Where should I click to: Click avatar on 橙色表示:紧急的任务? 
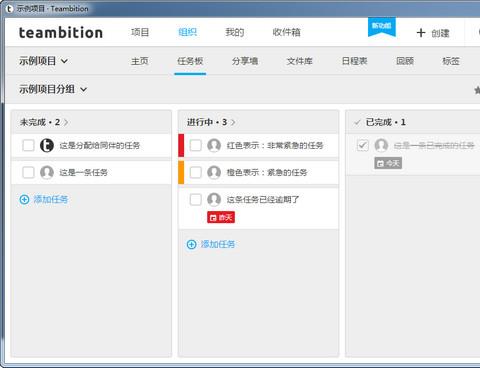pos(214,172)
